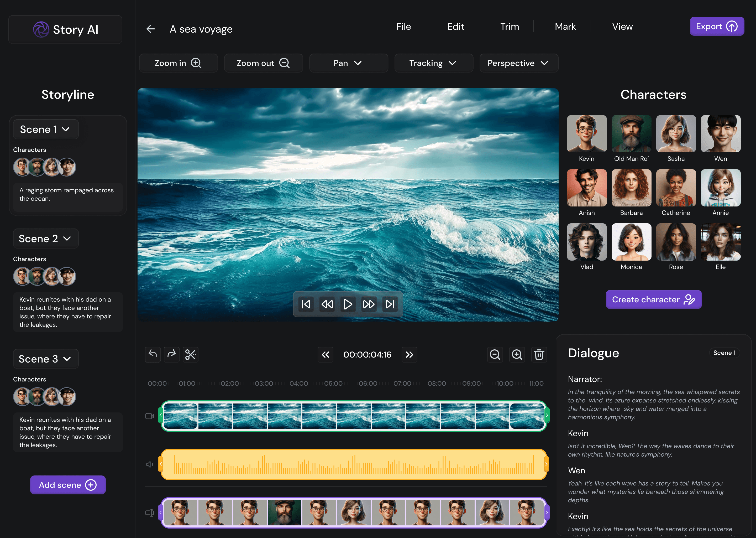Open the Trim menu
756x538 pixels.
[510, 27]
